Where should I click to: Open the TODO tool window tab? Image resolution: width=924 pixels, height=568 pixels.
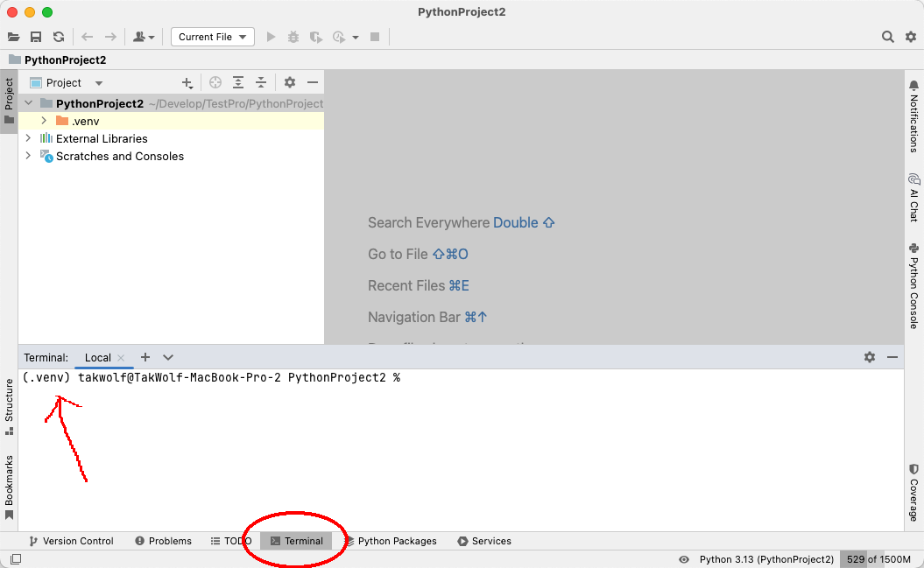[x=231, y=541]
